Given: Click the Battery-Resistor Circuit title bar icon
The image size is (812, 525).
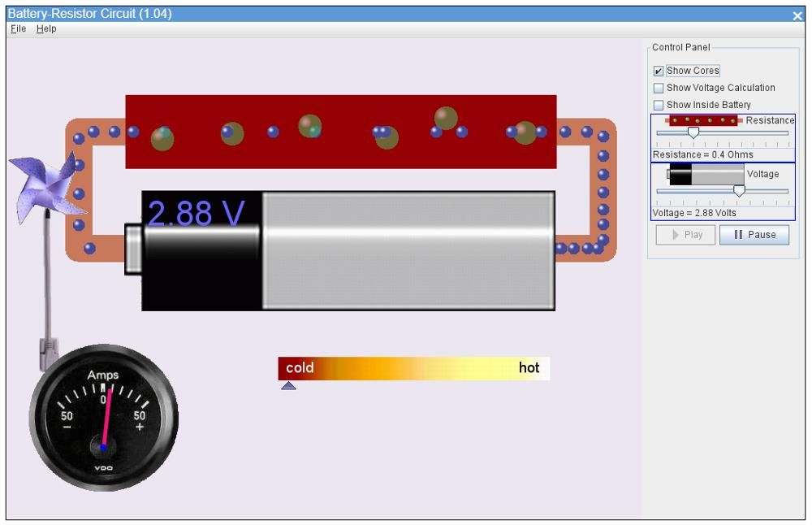Looking at the screenshot, I should click(8, 11).
